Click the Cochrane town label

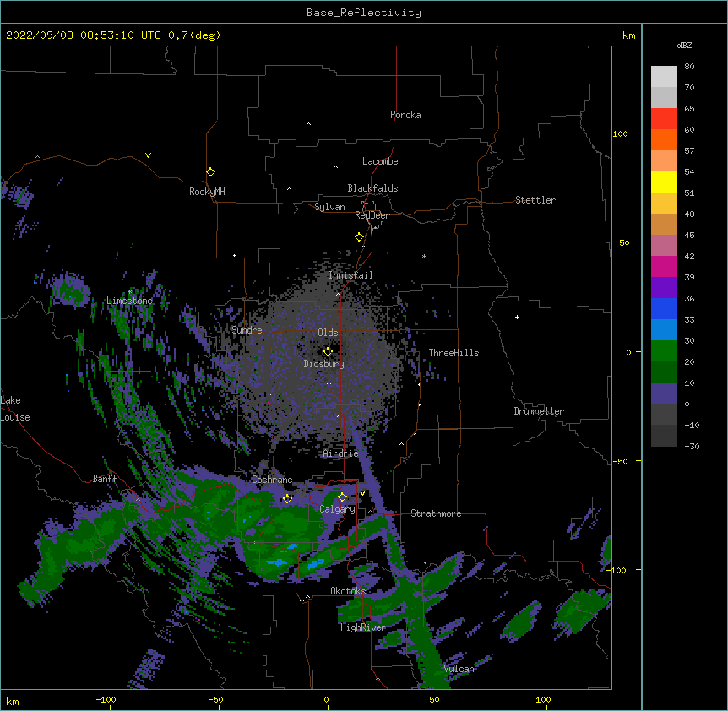pyautogui.click(x=272, y=480)
